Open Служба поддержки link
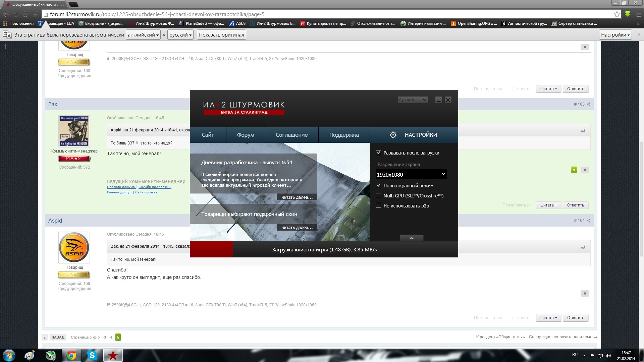The image size is (644, 362). click(x=155, y=187)
